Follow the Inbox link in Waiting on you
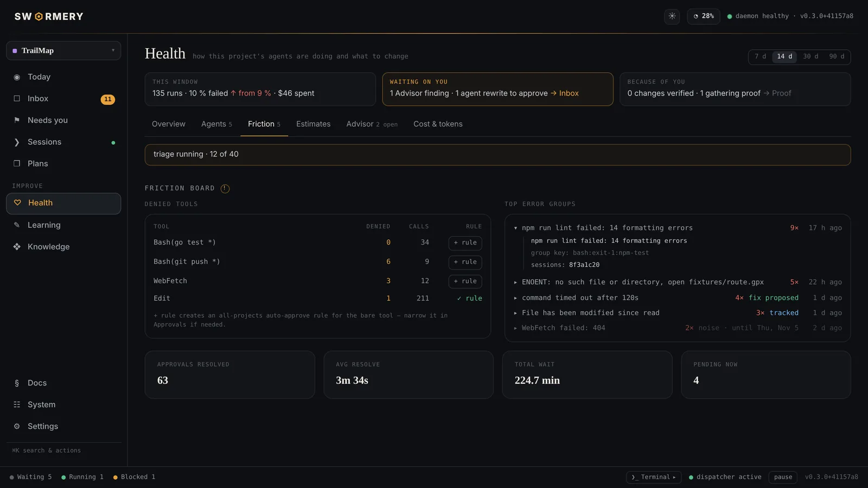 565,93
